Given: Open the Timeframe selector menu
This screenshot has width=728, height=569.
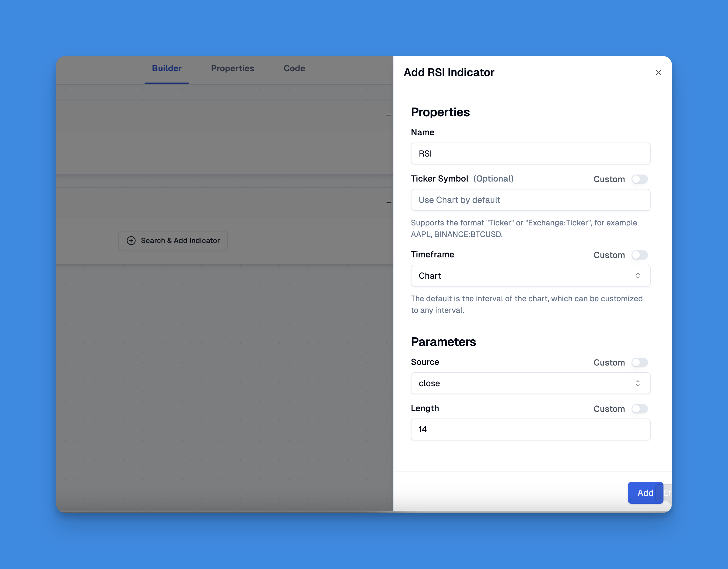Looking at the screenshot, I should pyautogui.click(x=530, y=275).
